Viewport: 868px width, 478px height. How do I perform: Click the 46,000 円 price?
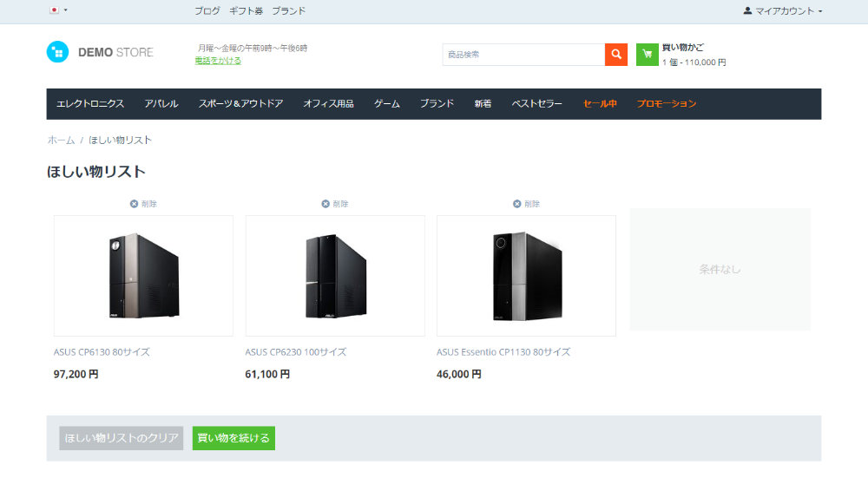tap(459, 375)
